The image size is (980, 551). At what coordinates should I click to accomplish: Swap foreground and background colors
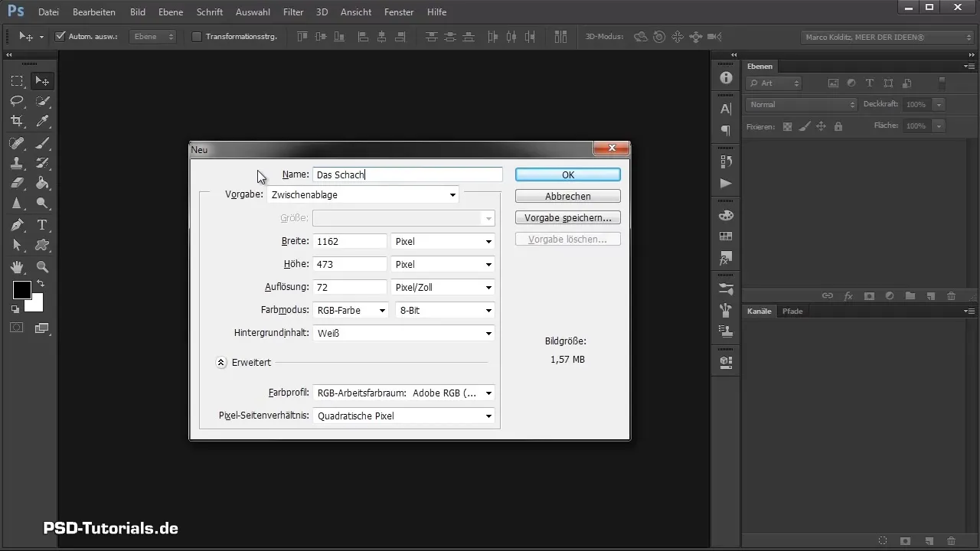coord(41,284)
